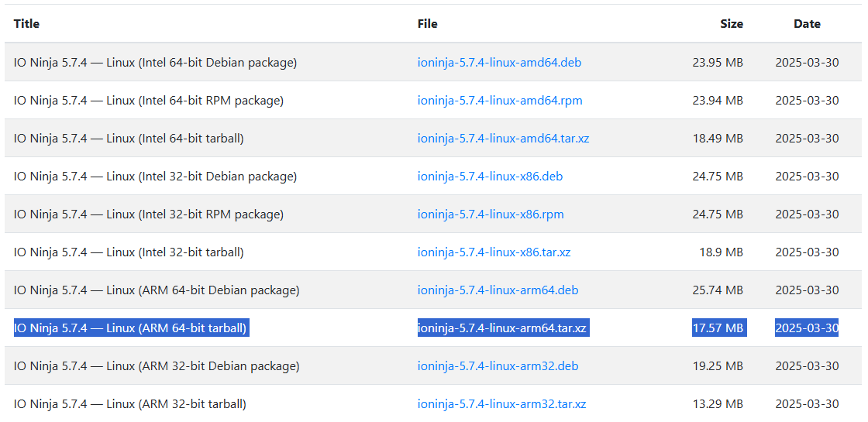The image size is (868, 422).
Task: Click the 23.95 MB size cell
Action: pyautogui.click(x=718, y=63)
